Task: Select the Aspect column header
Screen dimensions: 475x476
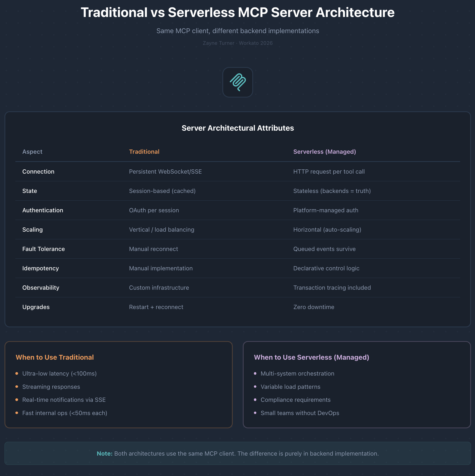Action: coord(32,152)
